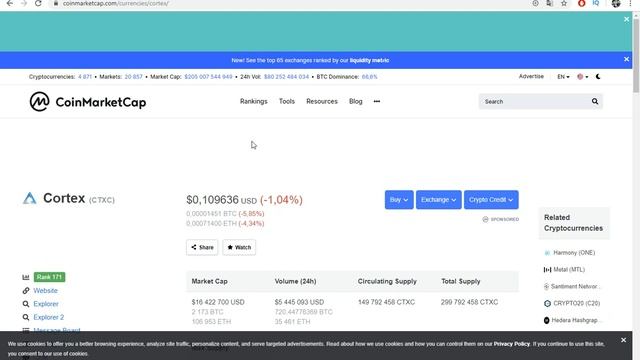Open the Explorer link

pos(46,304)
